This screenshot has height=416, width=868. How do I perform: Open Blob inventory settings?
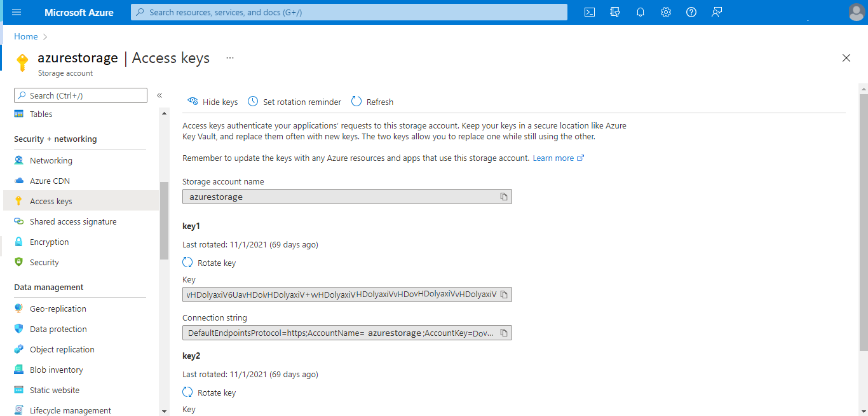[57, 370]
